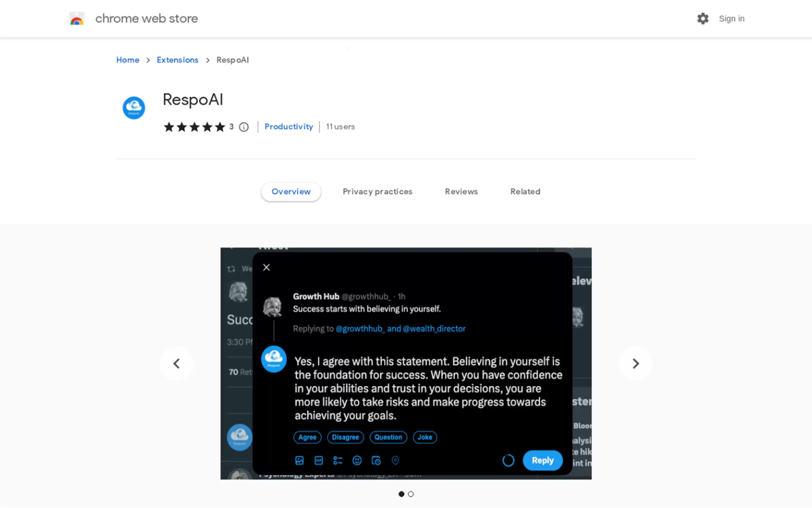Click the schedule tweet icon

click(x=376, y=460)
